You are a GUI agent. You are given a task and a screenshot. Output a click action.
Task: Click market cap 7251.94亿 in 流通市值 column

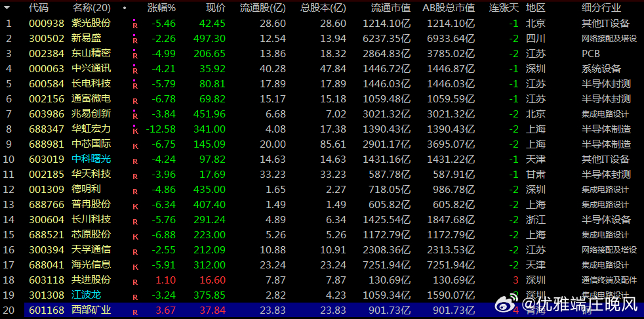coord(386,265)
